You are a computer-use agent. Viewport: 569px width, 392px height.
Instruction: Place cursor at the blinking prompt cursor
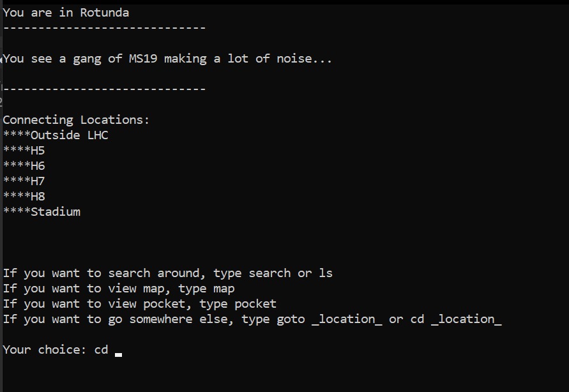[119, 351]
